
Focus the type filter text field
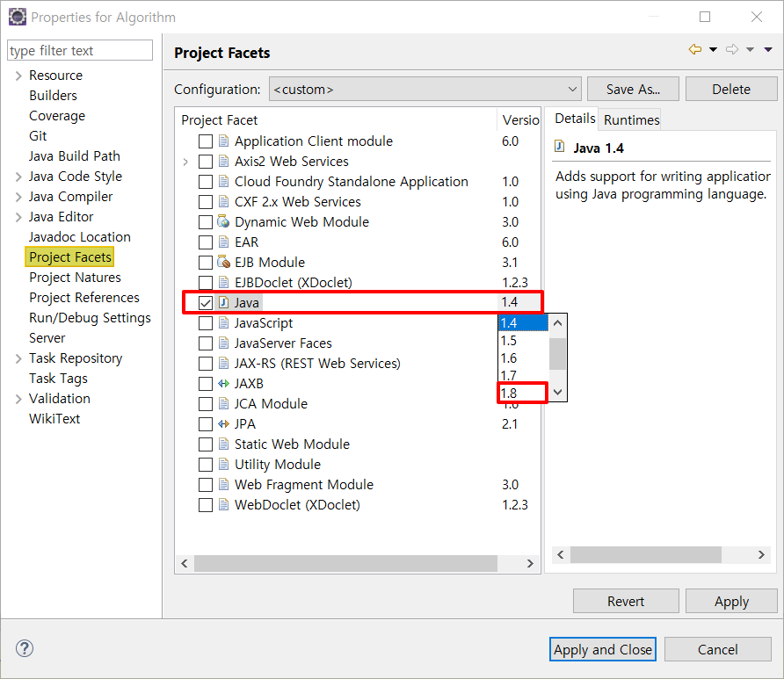coord(80,50)
